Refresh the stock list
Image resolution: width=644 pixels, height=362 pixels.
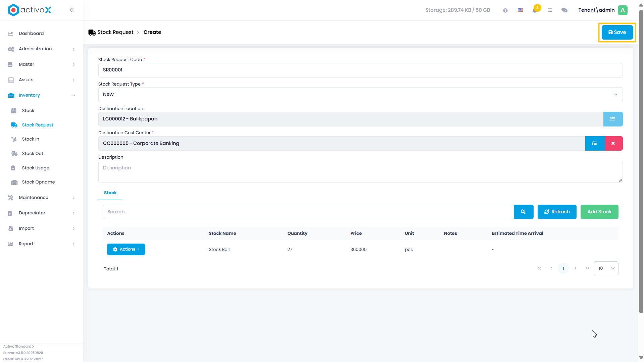pos(557,212)
